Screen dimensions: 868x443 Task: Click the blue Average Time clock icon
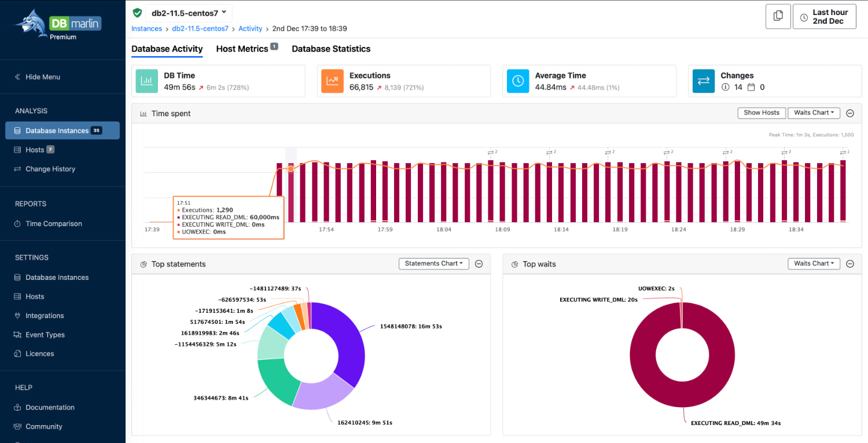pyautogui.click(x=518, y=81)
